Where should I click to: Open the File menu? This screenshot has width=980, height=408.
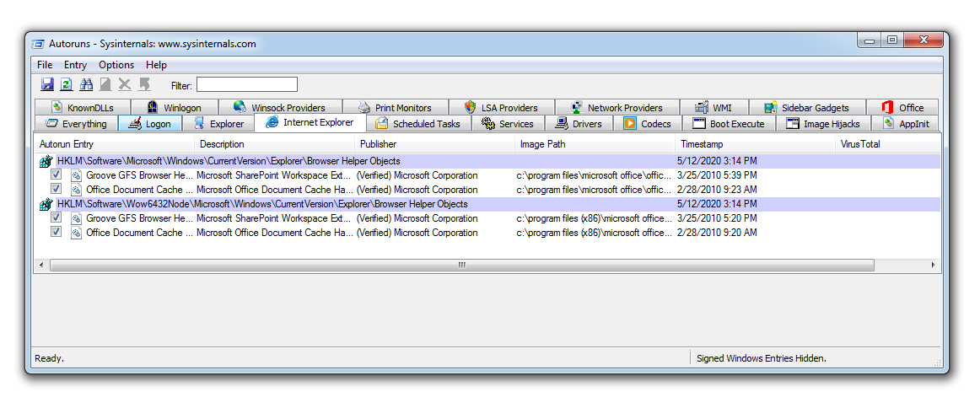click(x=45, y=65)
